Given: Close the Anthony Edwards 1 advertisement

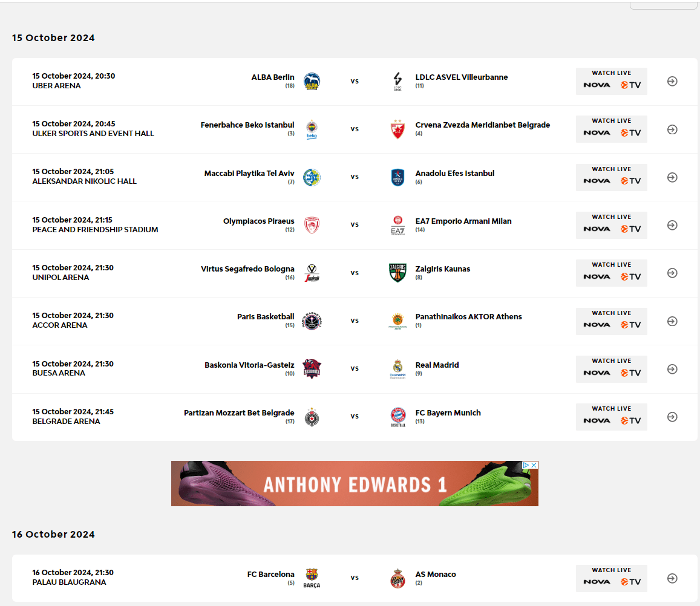Looking at the screenshot, I should [x=534, y=465].
